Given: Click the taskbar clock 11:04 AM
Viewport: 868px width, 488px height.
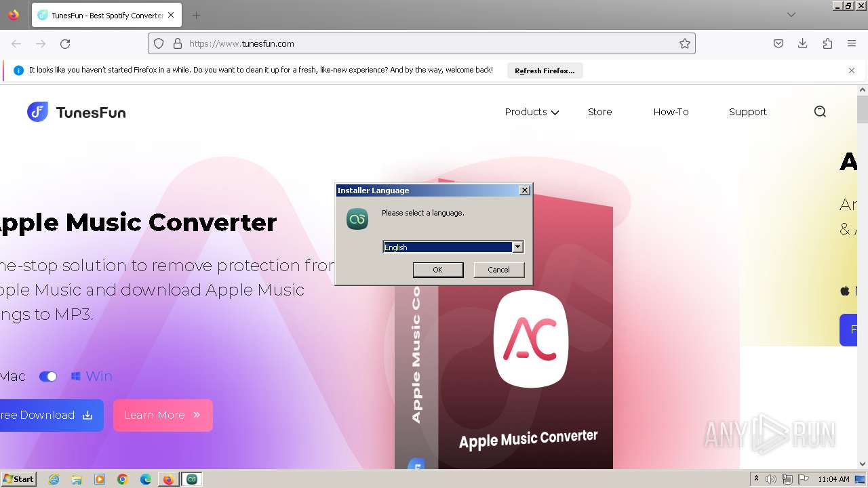Looking at the screenshot, I should 833,479.
